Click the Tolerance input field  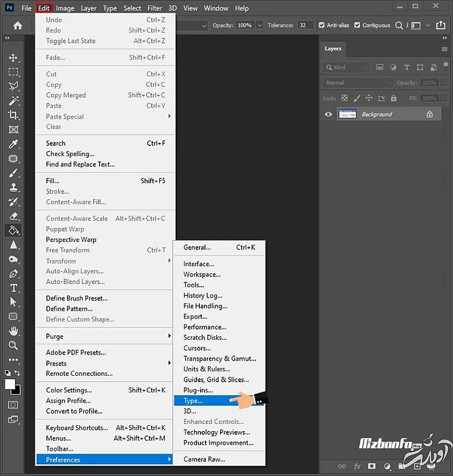pos(305,25)
